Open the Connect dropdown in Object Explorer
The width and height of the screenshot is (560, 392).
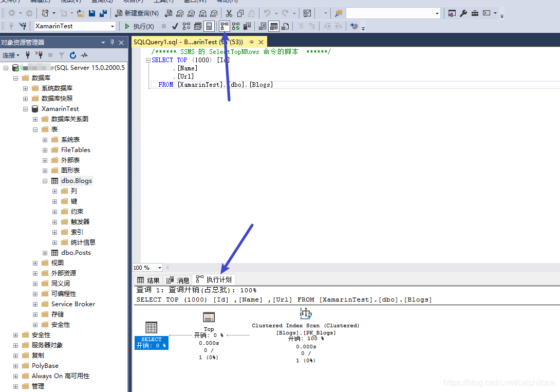pos(11,55)
